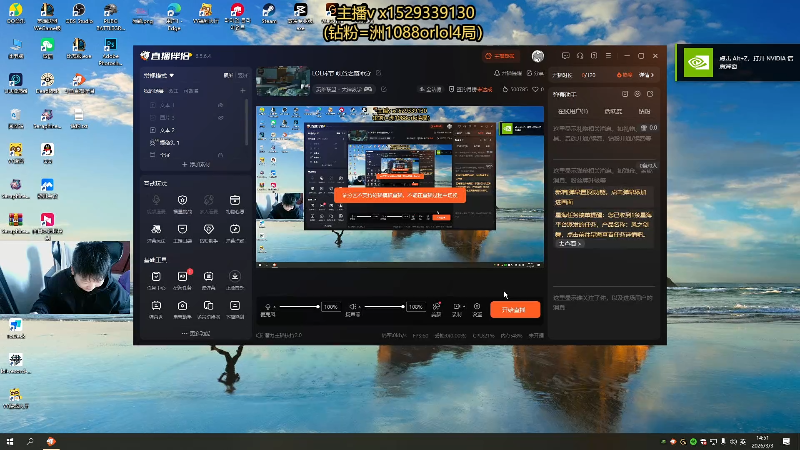Click the plus icon above the source list
800x450 pixels.
(243, 91)
